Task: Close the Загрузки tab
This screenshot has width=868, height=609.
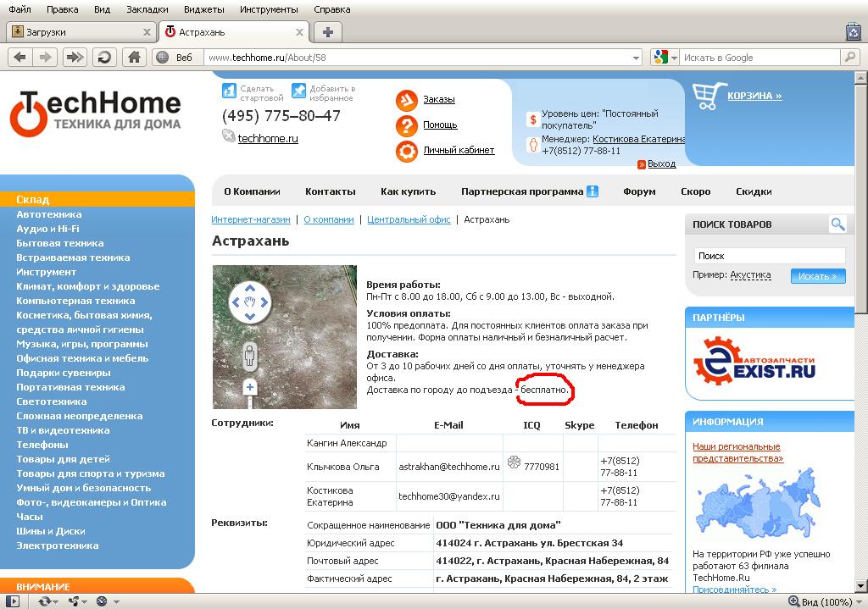Action: [147, 32]
